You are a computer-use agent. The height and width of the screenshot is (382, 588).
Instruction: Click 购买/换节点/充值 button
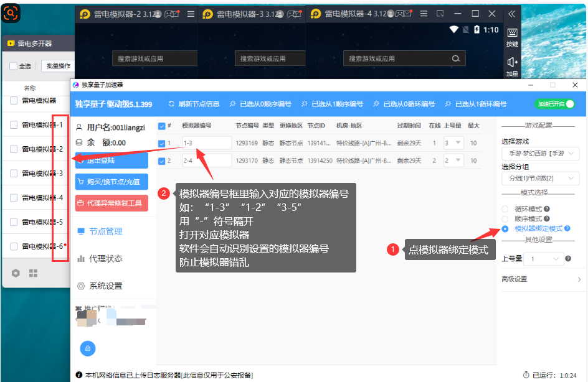(x=111, y=182)
